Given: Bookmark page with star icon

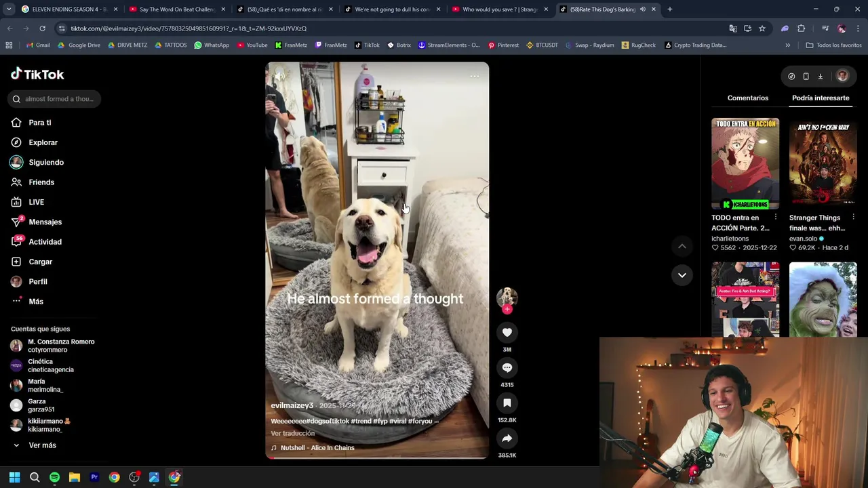Looking at the screenshot, I should pos(762,28).
